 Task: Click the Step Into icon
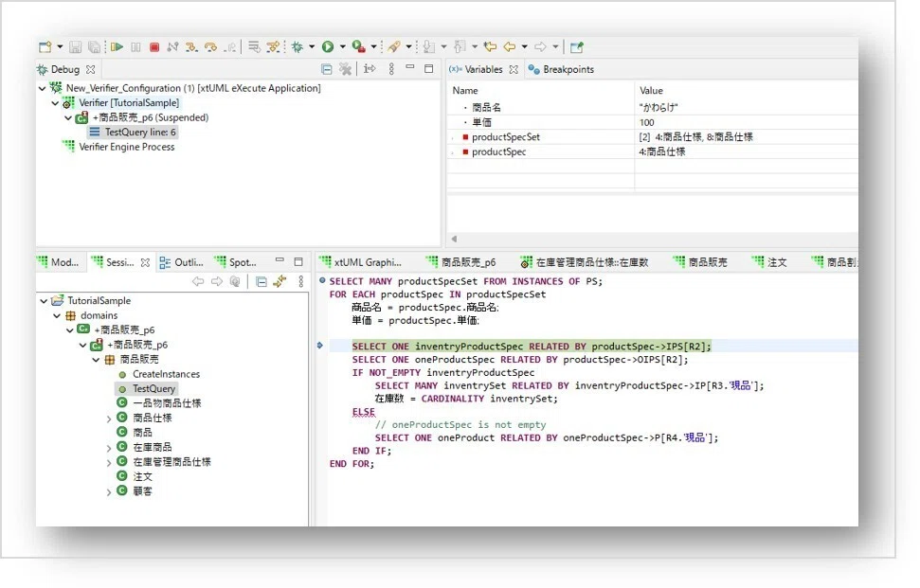pyautogui.click(x=191, y=47)
